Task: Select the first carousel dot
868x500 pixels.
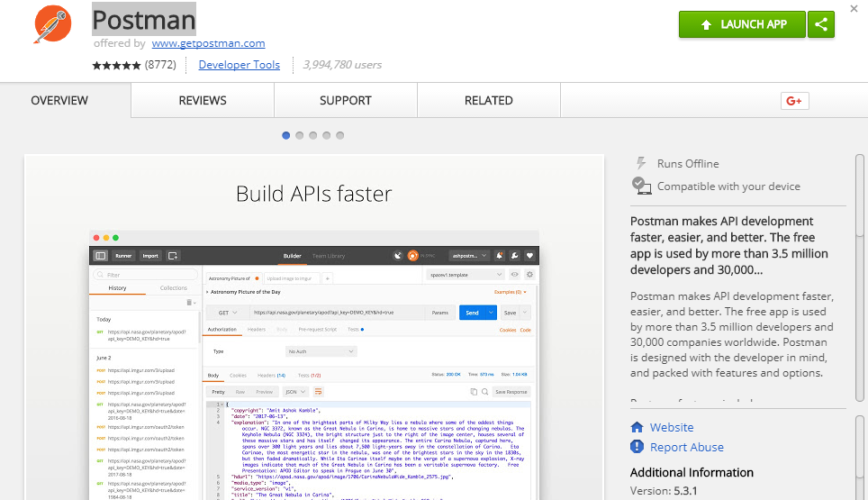Action: click(x=285, y=135)
